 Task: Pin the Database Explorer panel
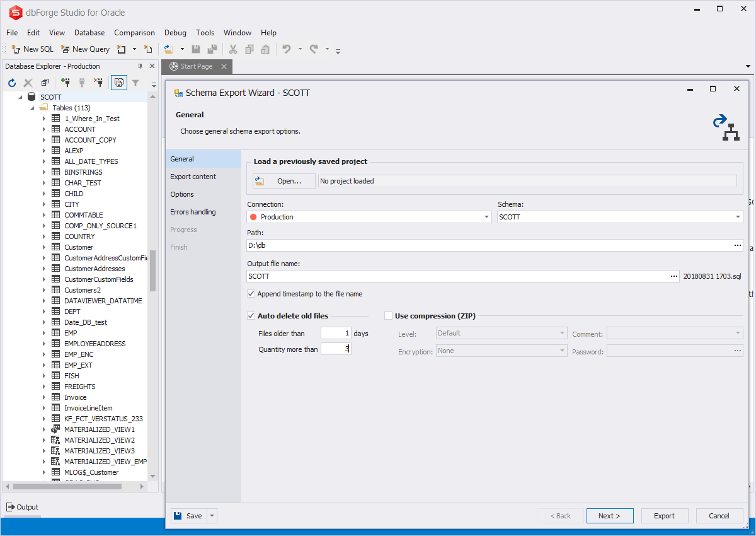140,66
